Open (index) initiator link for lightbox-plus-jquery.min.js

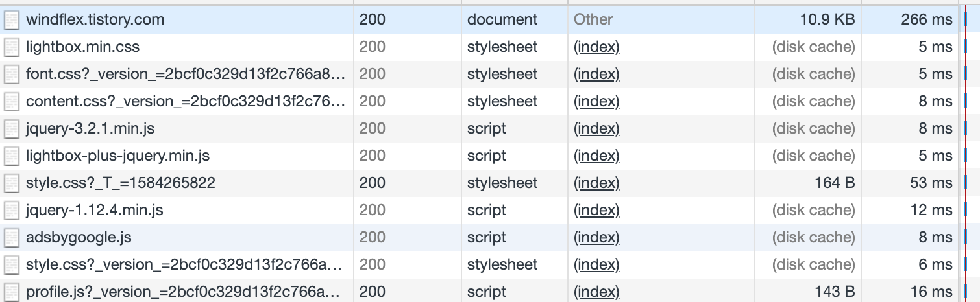pyautogui.click(x=596, y=156)
